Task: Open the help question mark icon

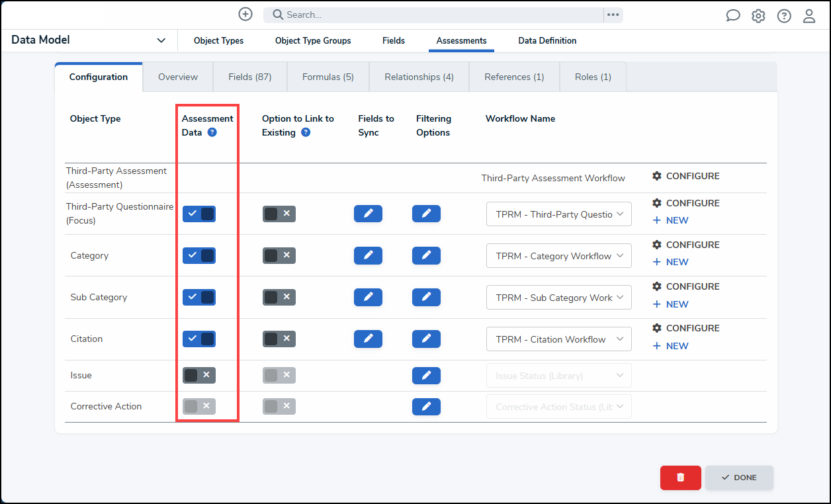Action: point(784,16)
